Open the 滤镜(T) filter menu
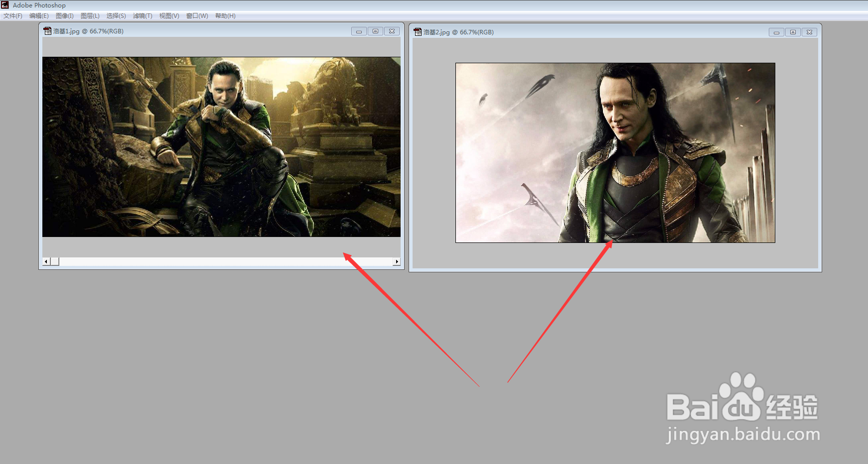This screenshot has width=868, height=464. tap(143, 16)
